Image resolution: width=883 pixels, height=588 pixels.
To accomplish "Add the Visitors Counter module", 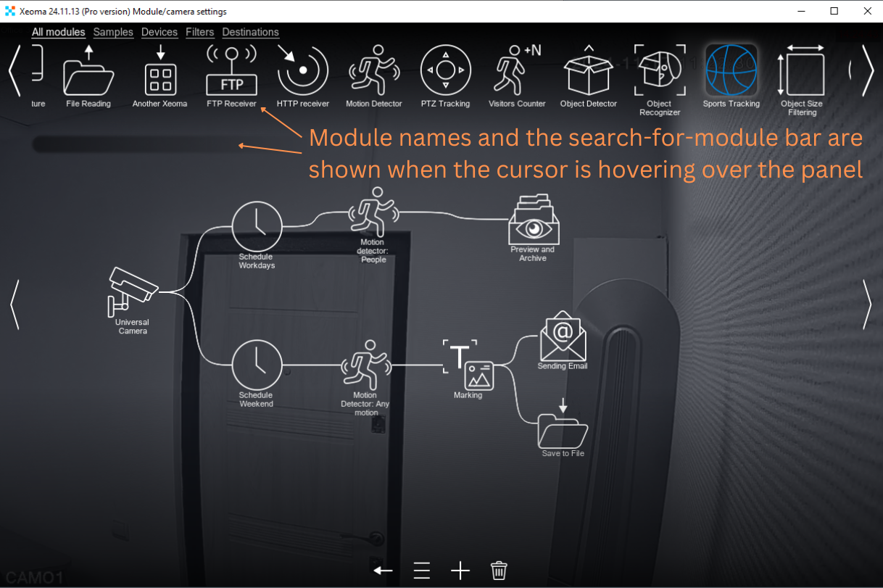I will [x=518, y=71].
